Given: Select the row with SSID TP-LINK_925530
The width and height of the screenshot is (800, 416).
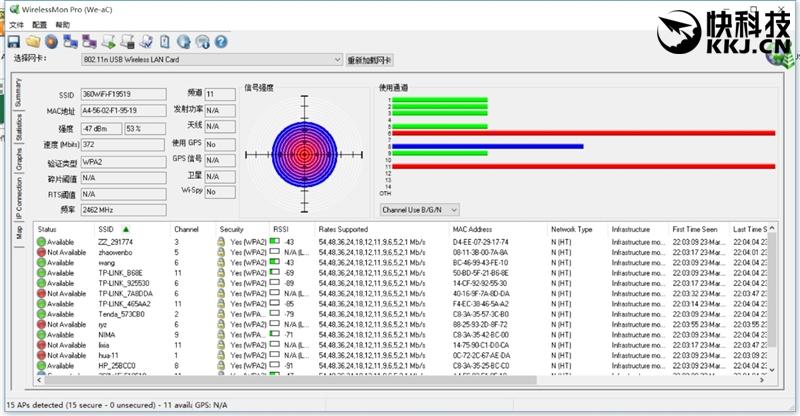Looking at the screenshot, I should tap(402, 283).
